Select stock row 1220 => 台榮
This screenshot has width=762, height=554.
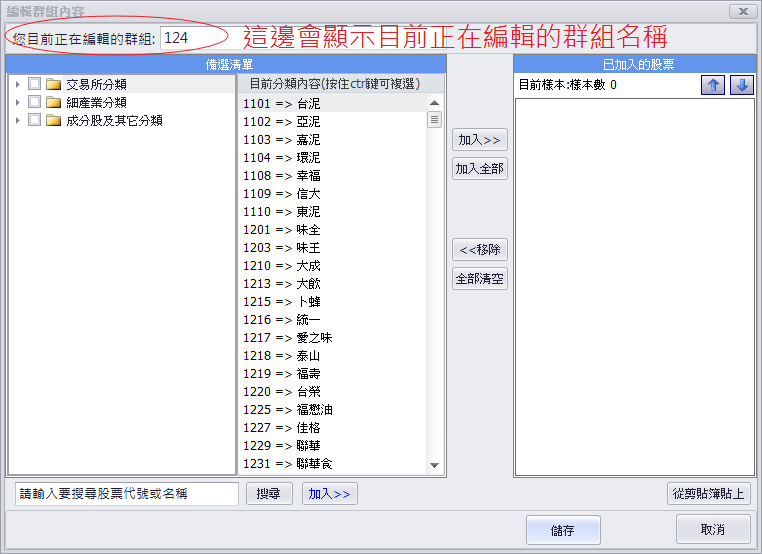pyautogui.click(x=333, y=391)
